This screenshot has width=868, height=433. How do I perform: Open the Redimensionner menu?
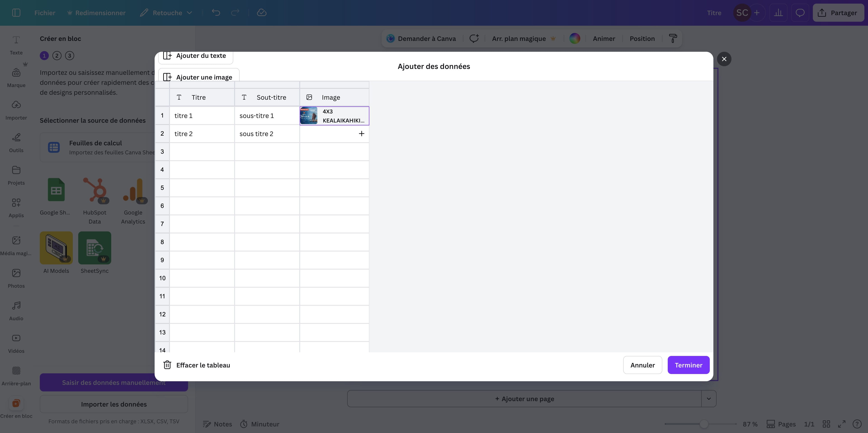point(96,13)
